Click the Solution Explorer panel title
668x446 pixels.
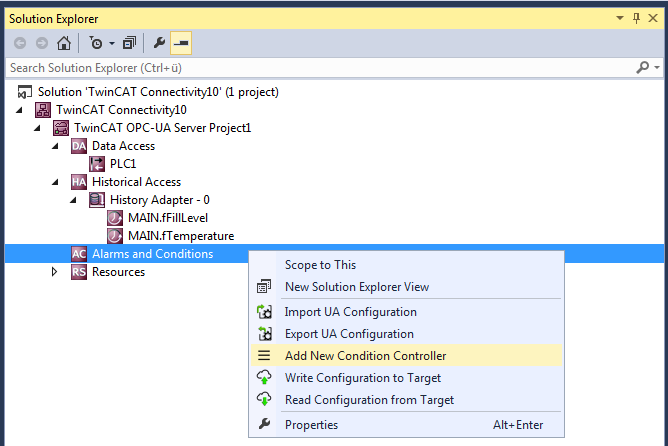[x=54, y=19]
